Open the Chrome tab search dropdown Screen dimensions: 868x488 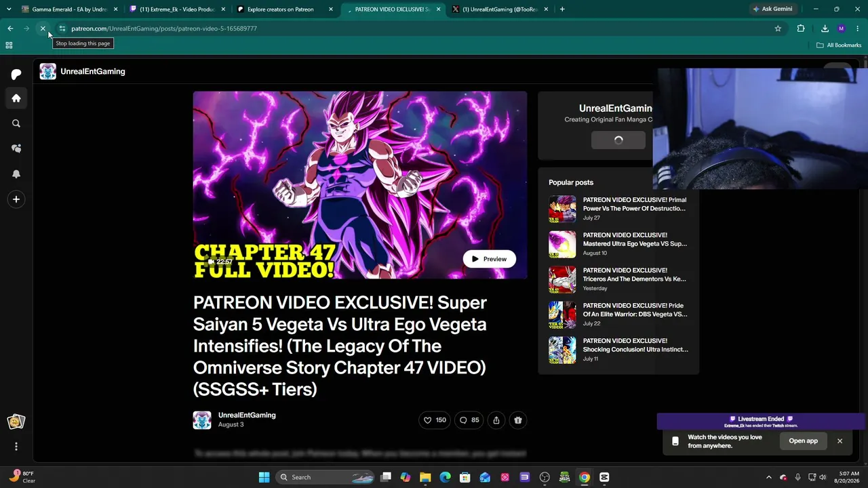tap(9, 9)
